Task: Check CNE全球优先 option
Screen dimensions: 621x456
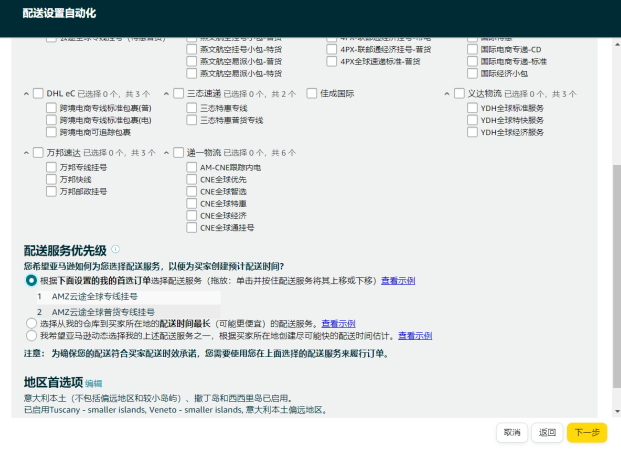Action: [192, 179]
